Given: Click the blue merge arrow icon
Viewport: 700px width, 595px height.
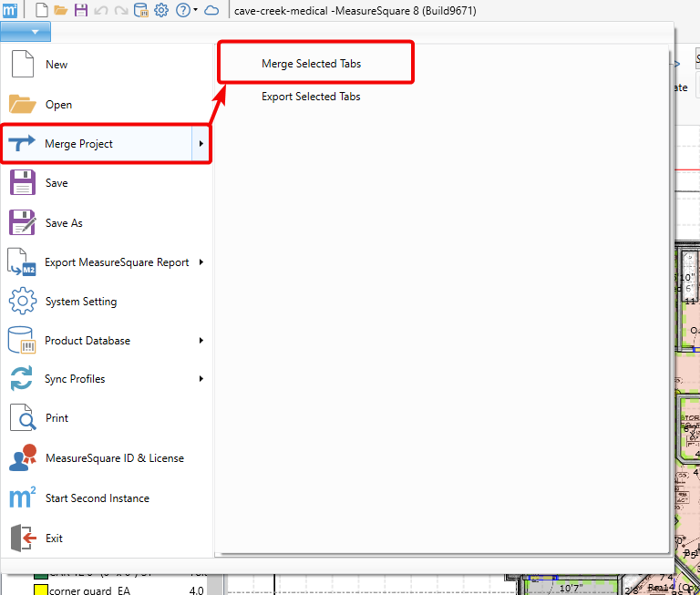Looking at the screenshot, I should point(22,144).
